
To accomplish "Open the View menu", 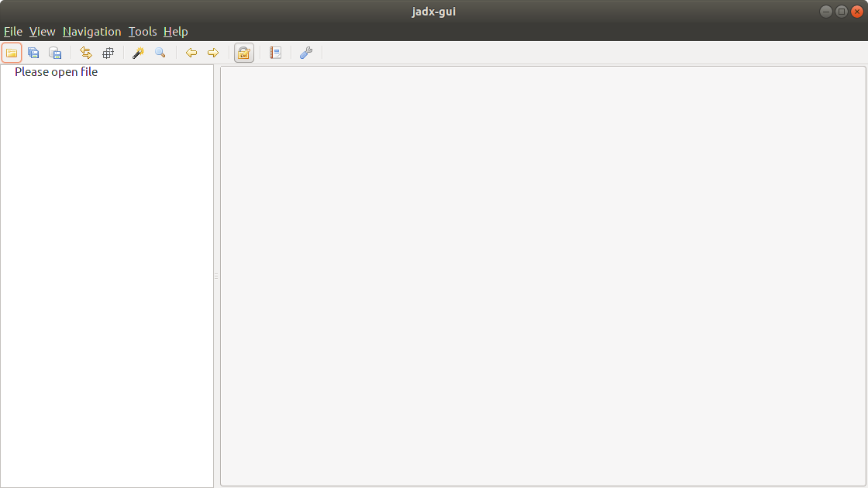I will click(x=42, y=31).
